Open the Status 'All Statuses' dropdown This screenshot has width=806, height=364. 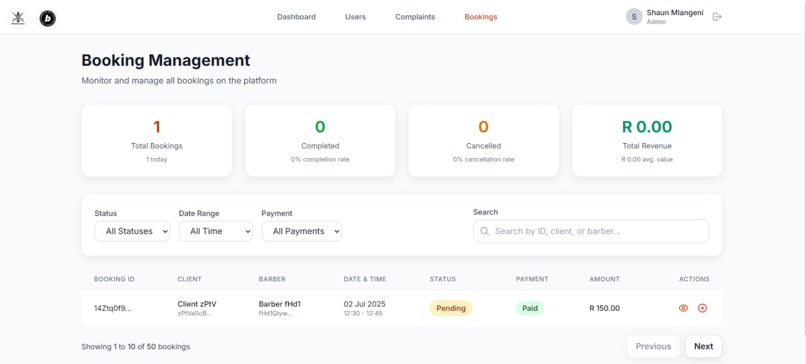(x=132, y=231)
